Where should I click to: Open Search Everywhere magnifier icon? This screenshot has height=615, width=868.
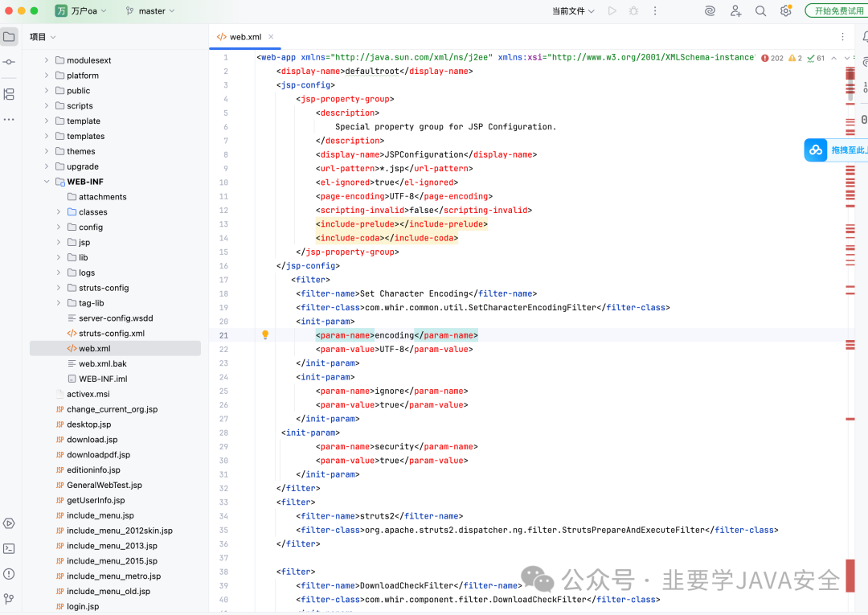(x=760, y=10)
